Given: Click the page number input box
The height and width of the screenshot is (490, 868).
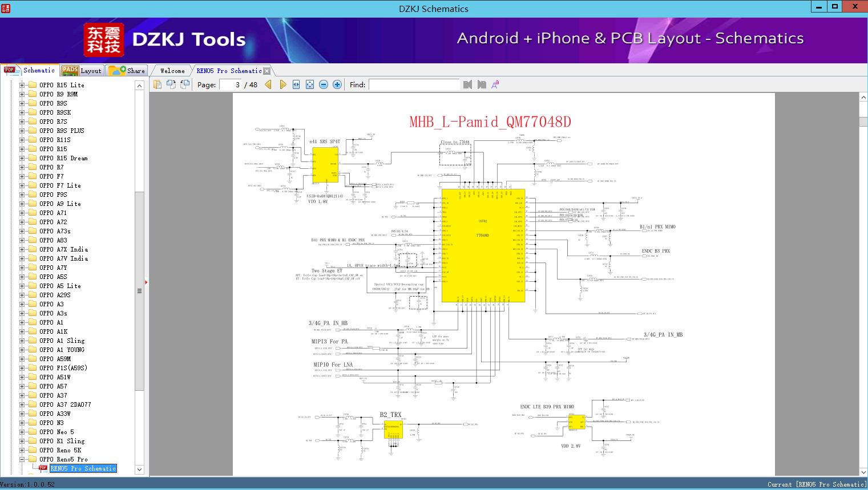Looking at the screenshot, I should point(230,84).
